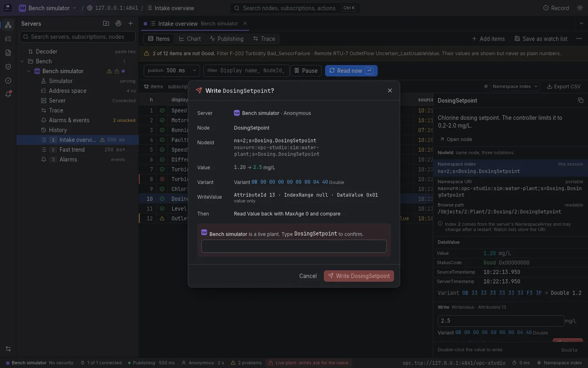
Task: Confirm with the Write DosingSetpoint button
Action: click(359, 276)
